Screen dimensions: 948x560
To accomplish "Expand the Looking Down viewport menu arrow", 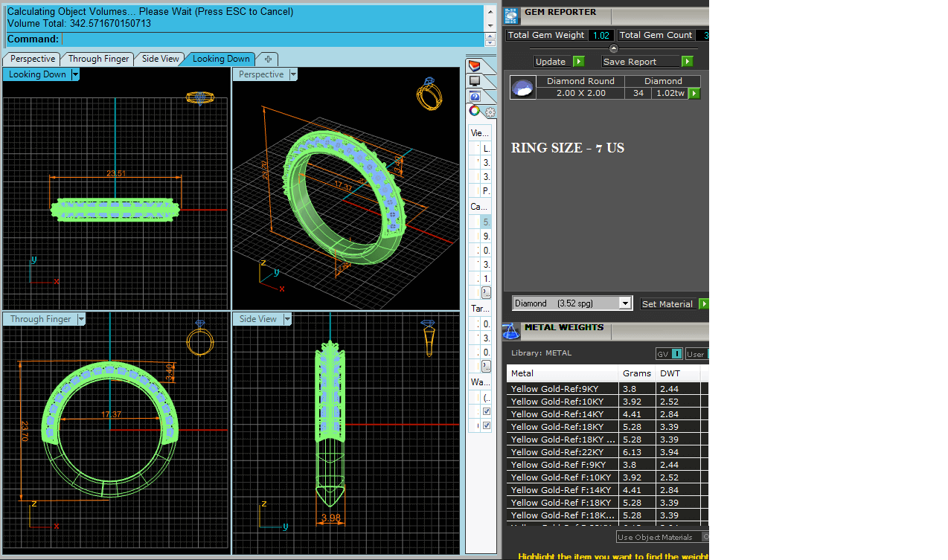I will tap(75, 74).
